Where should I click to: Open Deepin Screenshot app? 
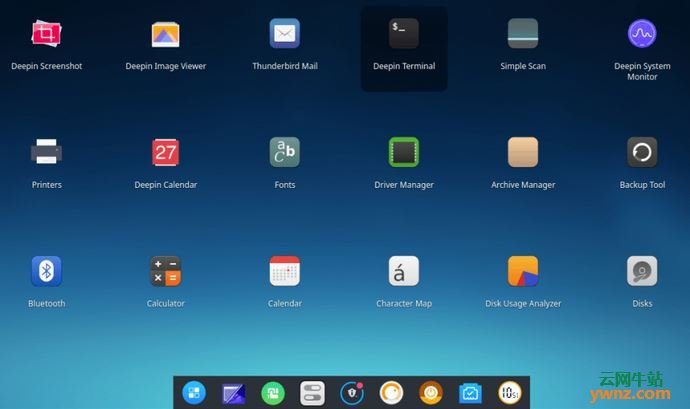pyautogui.click(x=47, y=33)
